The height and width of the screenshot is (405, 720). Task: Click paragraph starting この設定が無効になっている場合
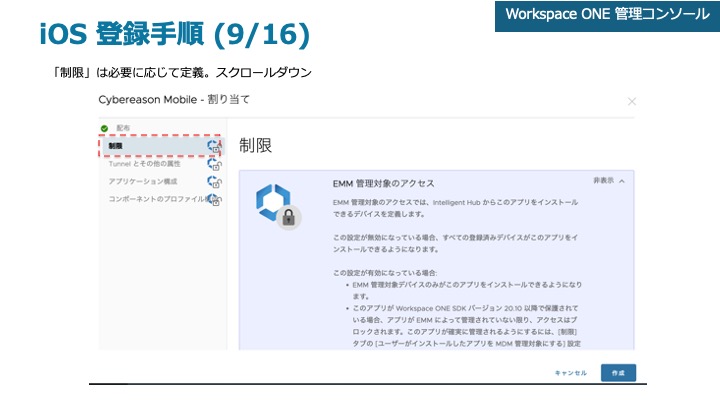click(456, 243)
